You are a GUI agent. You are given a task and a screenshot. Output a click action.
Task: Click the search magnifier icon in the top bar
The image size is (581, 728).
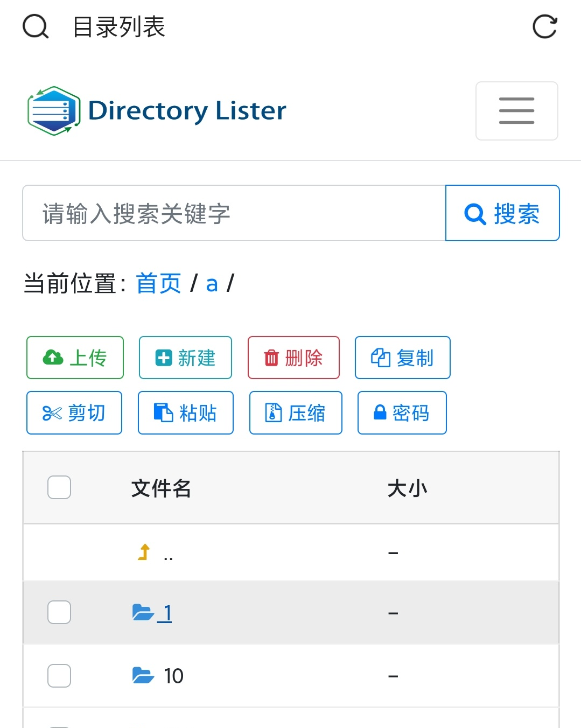coord(34,27)
